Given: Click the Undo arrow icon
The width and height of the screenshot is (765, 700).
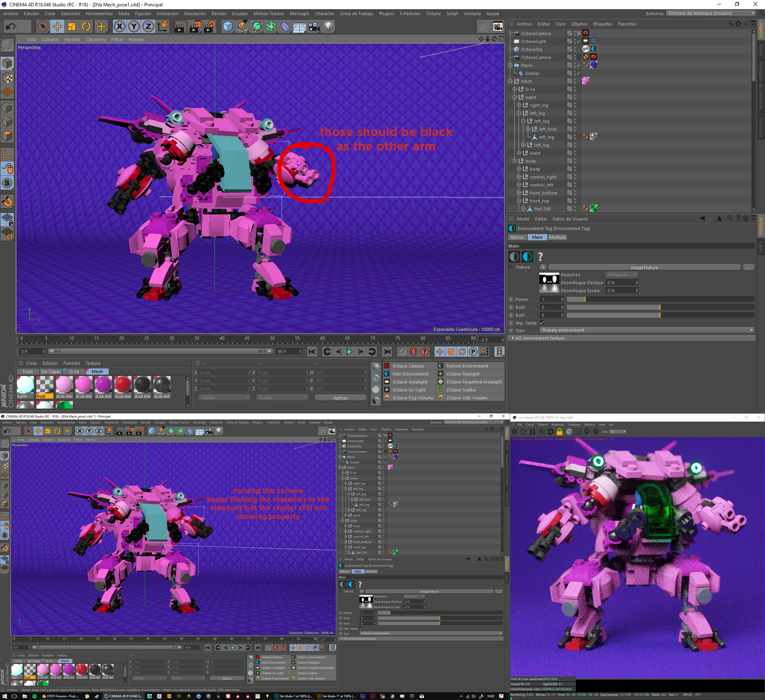Looking at the screenshot, I should coord(10,27).
